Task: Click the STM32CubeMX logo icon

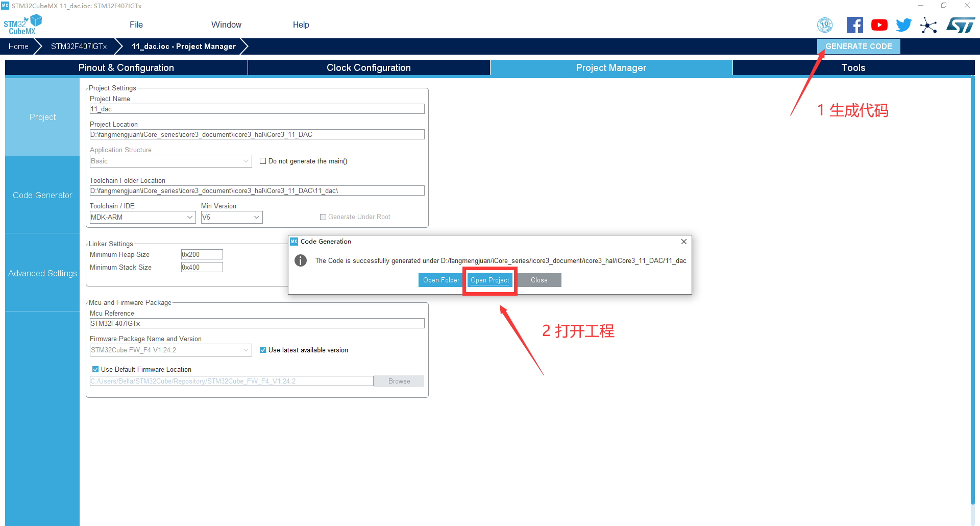Action: (x=22, y=25)
